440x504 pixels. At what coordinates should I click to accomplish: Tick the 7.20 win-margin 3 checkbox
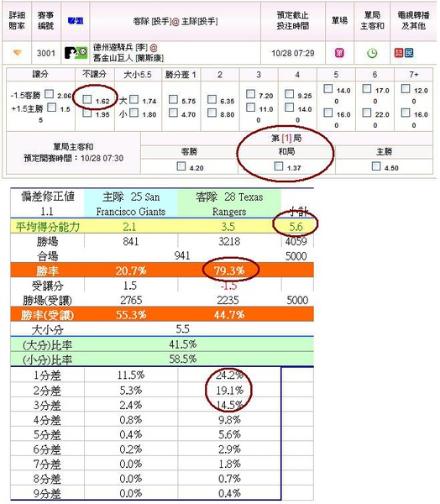(x=250, y=94)
